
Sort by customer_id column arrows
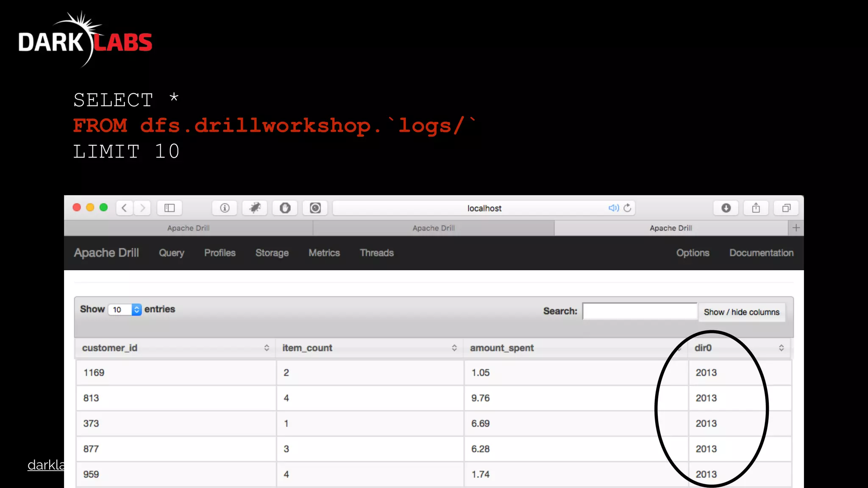tap(267, 348)
